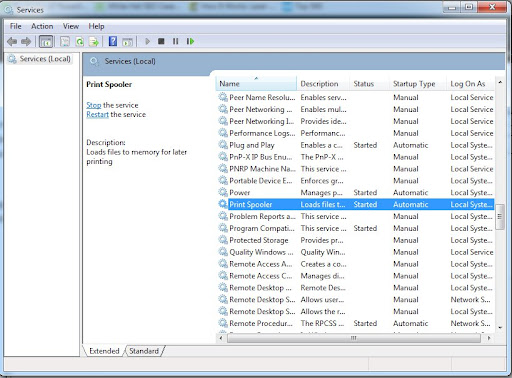Screen dimensions: 512x378
Task: Click the Export List toolbar icon
Action: 94,42
